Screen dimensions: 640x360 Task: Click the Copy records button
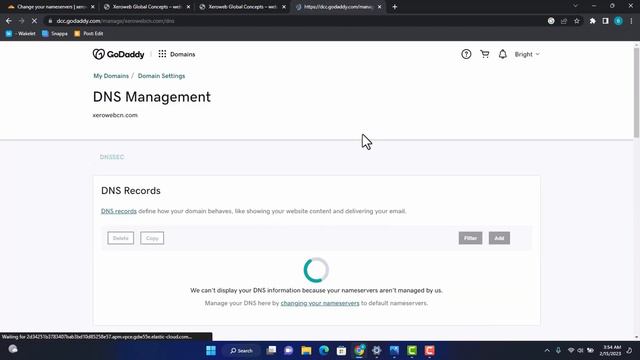(x=152, y=238)
